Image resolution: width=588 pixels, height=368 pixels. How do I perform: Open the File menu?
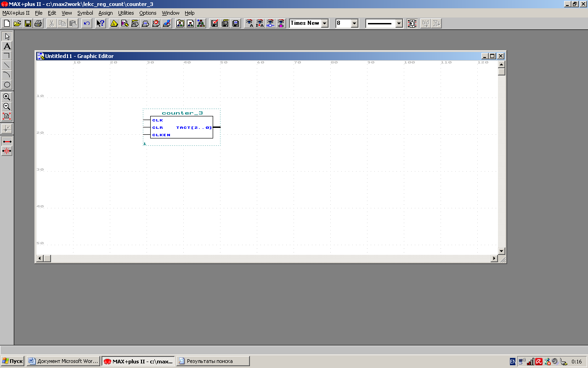tap(39, 13)
